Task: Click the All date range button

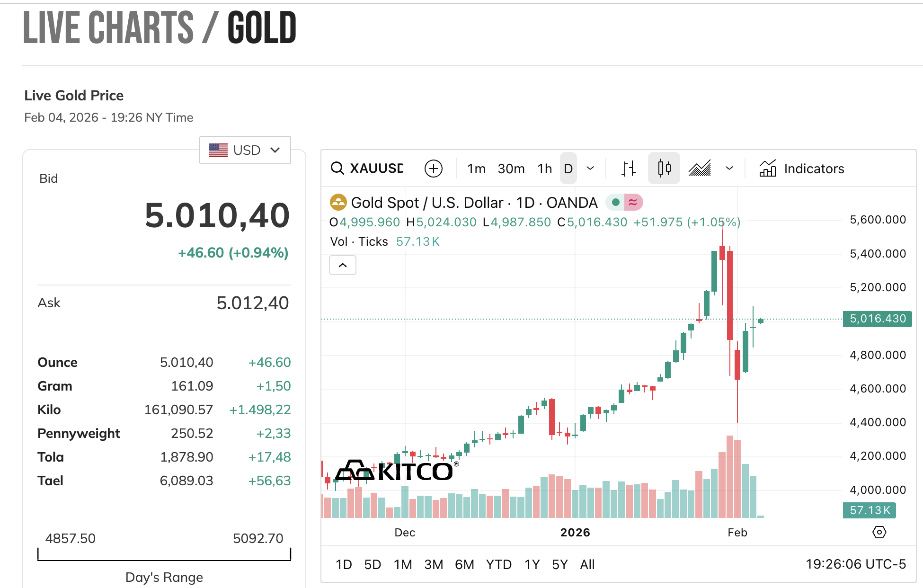Action: click(x=587, y=564)
